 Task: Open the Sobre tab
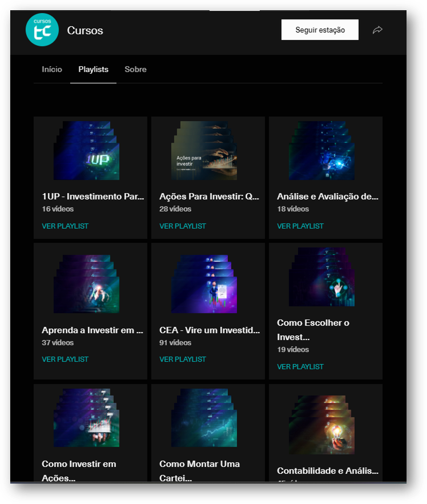point(136,69)
